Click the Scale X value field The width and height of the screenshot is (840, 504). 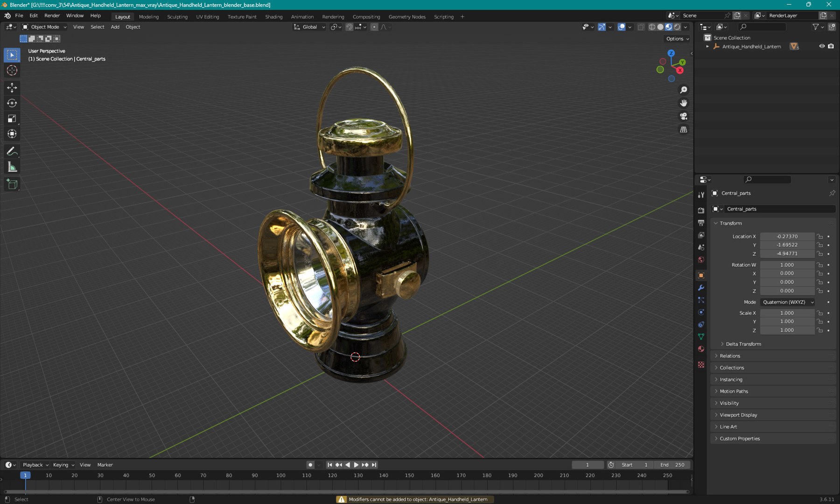pyautogui.click(x=787, y=313)
